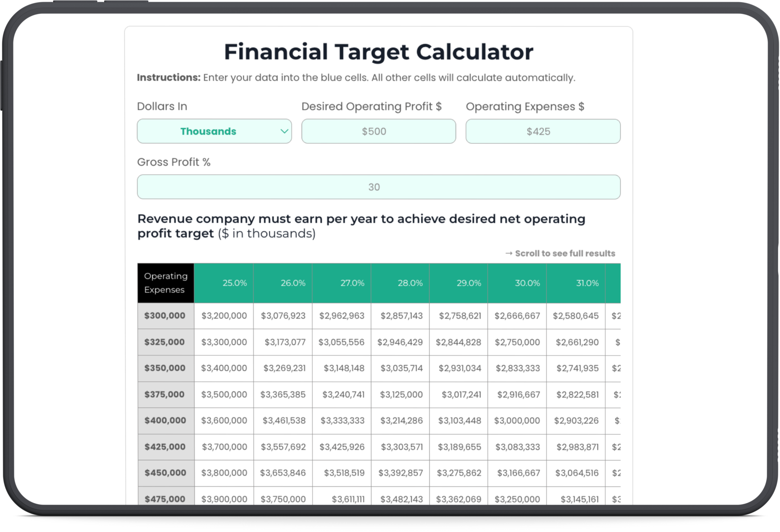Viewport: 780px width, 532px height.
Task: Select the 28.0% column header
Action: point(400,283)
